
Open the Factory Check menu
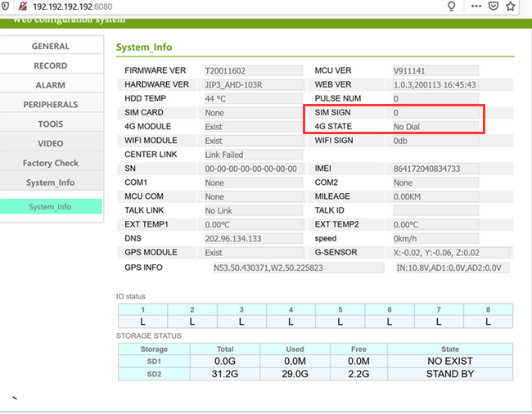pyautogui.click(x=51, y=163)
